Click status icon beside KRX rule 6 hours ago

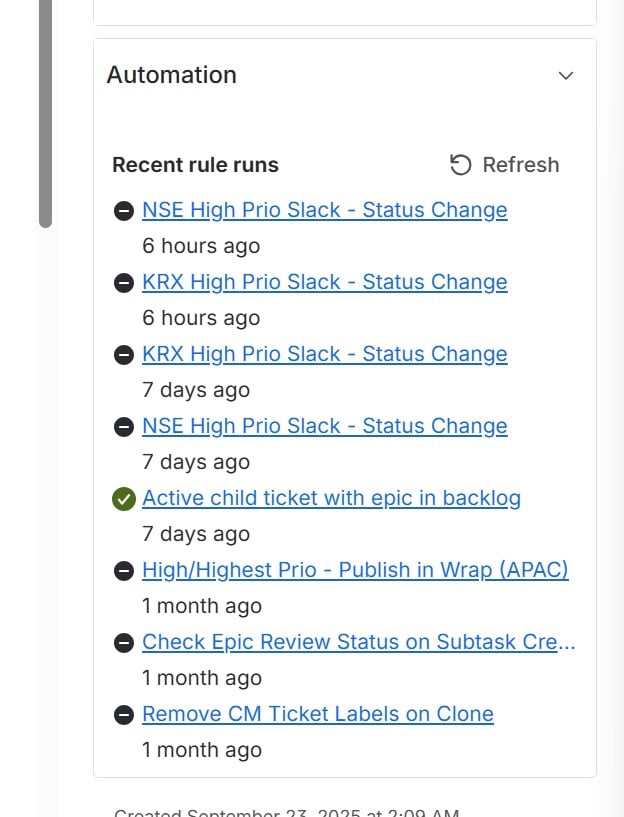pos(123,283)
